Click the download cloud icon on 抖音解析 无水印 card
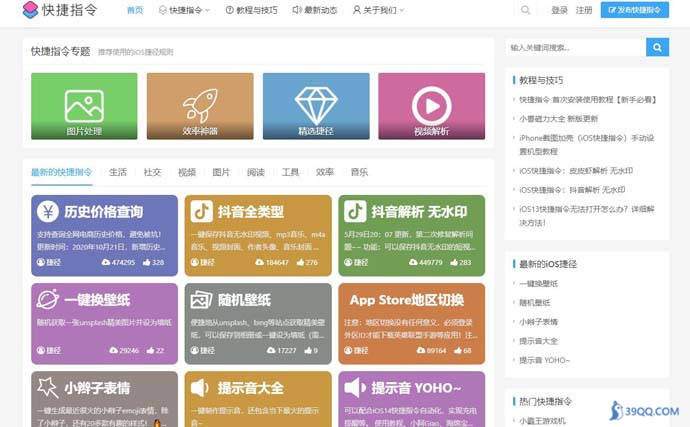This screenshot has height=427, width=690. click(x=413, y=262)
